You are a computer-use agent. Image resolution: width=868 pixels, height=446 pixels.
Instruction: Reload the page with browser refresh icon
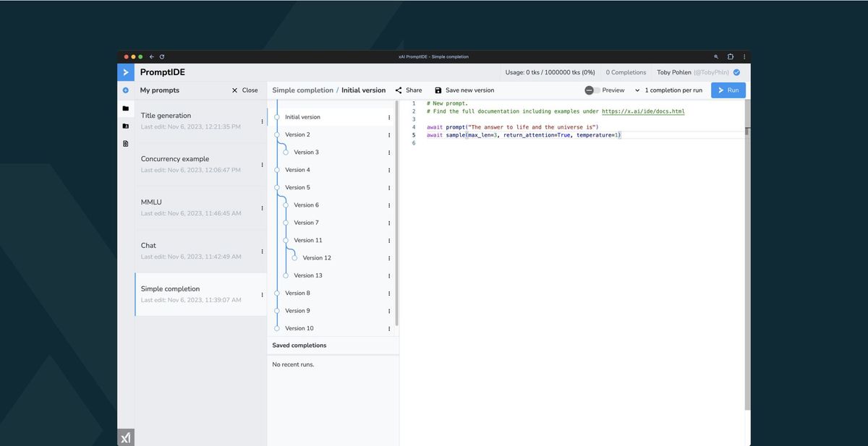click(161, 56)
